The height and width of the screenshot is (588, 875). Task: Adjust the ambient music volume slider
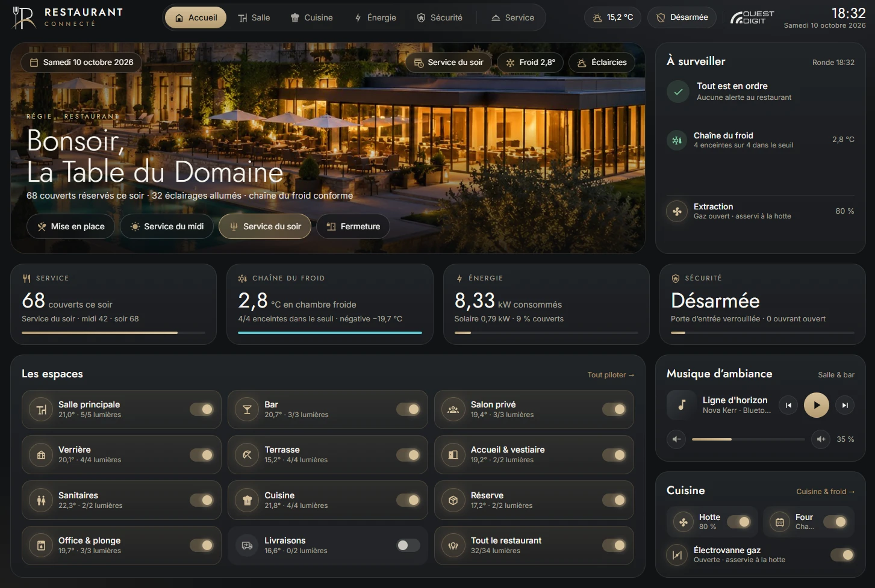point(748,439)
